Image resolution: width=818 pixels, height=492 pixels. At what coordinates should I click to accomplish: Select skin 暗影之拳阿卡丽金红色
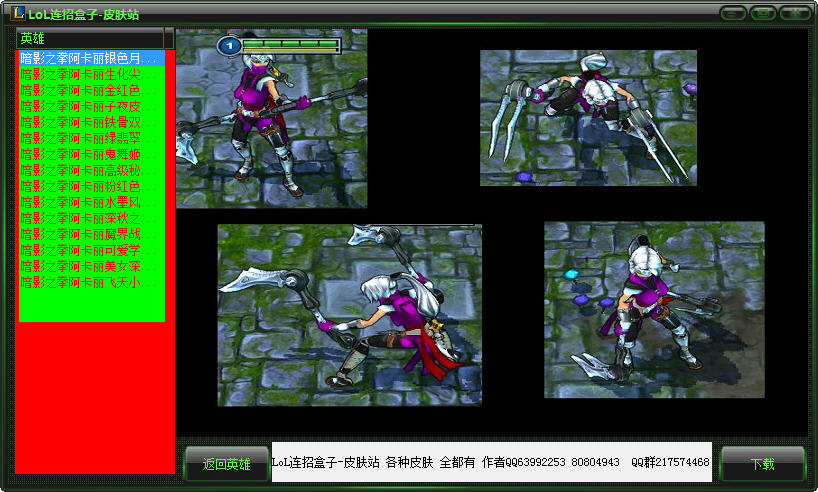pyautogui.click(x=92, y=90)
